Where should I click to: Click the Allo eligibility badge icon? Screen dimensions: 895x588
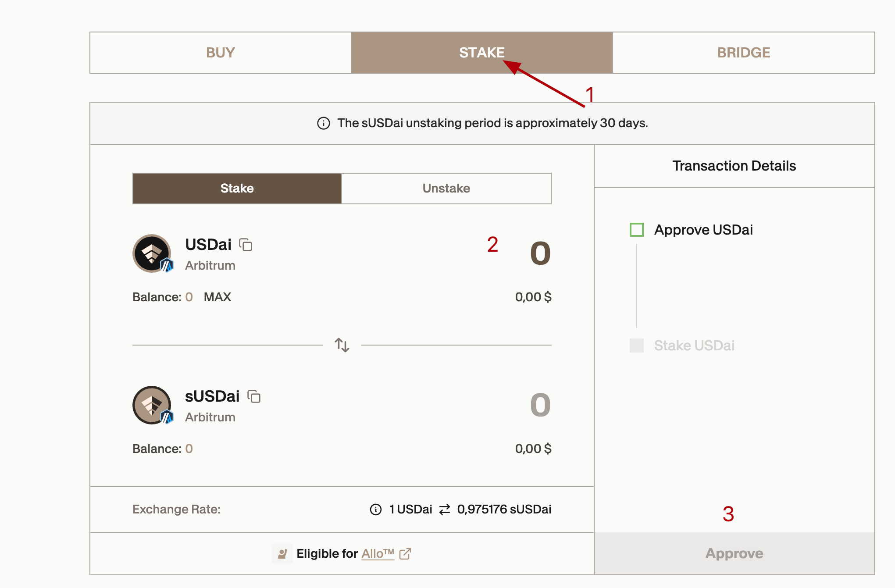point(282,554)
